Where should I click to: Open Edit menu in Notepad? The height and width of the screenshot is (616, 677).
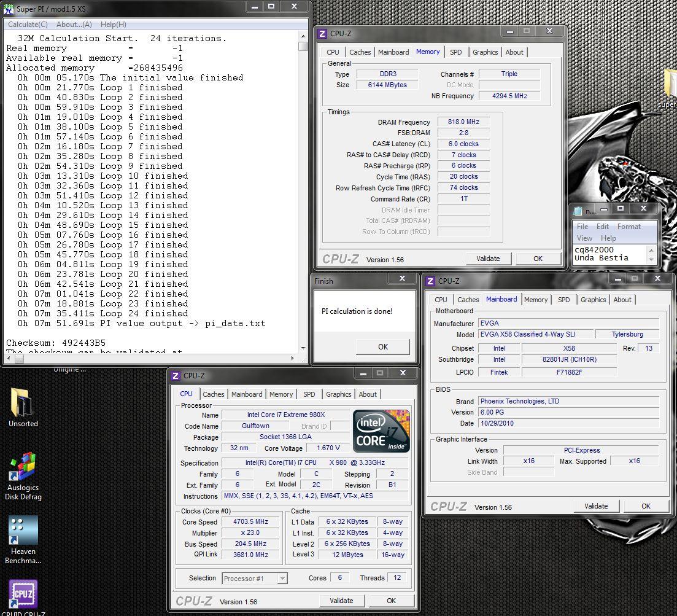(x=602, y=227)
